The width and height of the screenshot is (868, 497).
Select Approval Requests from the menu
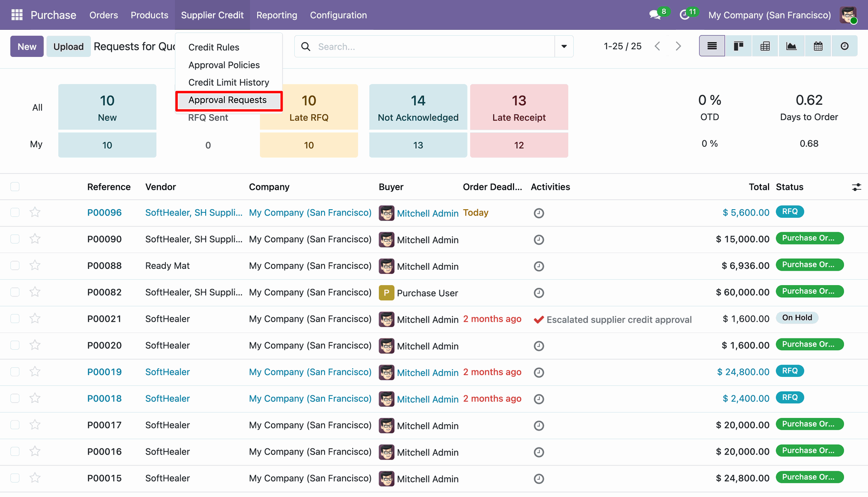[229, 100]
